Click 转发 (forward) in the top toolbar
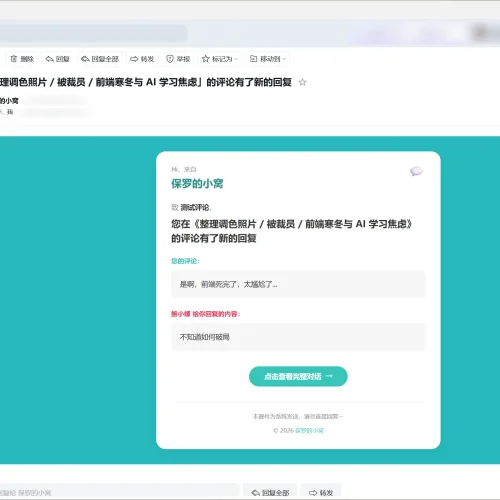Image resolution: width=500 pixels, height=500 pixels. (142, 59)
